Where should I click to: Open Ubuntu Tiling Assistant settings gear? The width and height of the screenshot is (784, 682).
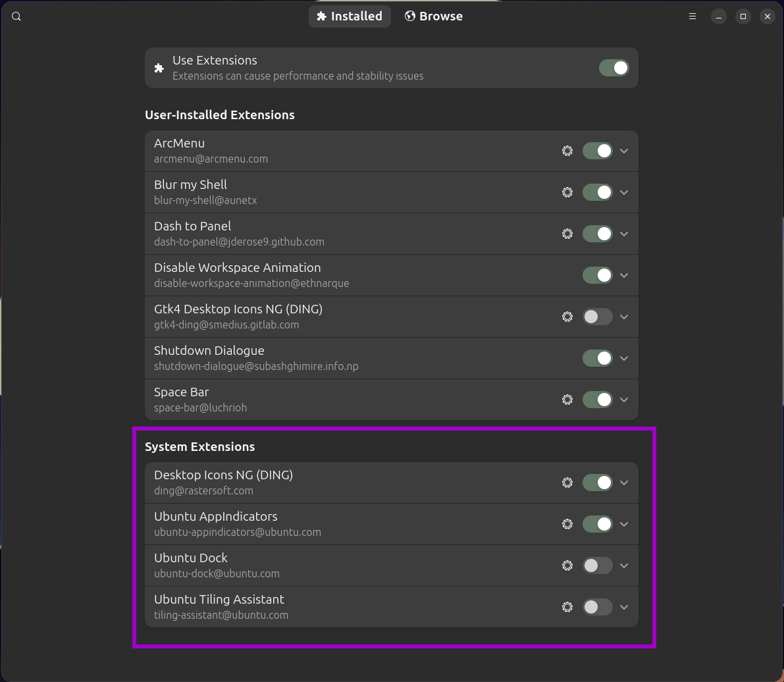coord(567,607)
